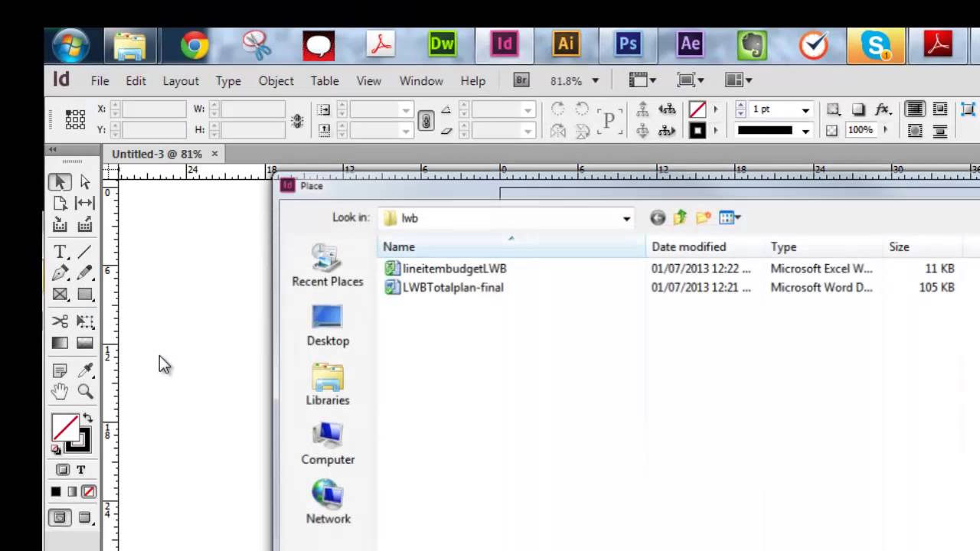Viewport: 980px width, 551px height.
Task: Open the Look in folder dropdown
Action: (626, 218)
